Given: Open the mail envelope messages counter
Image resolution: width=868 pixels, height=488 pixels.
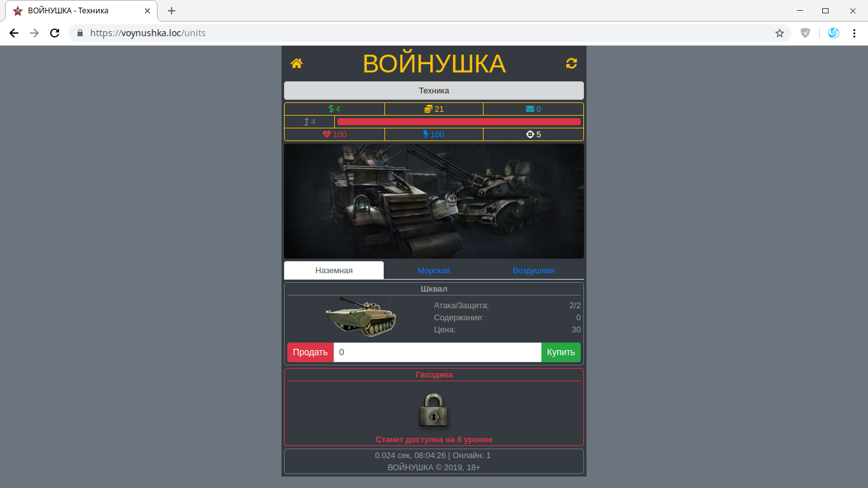Looking at the screenshot, I should click(x=533, y=109).
